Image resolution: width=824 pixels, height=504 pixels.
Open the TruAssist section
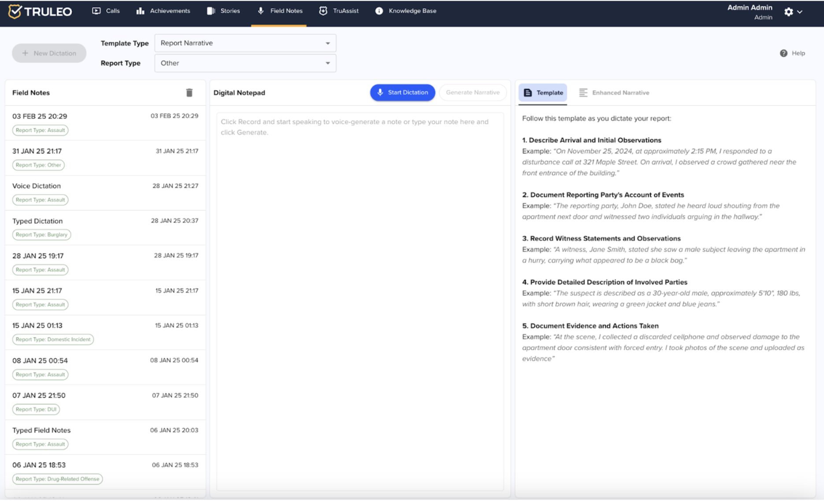tap(339, 11)
